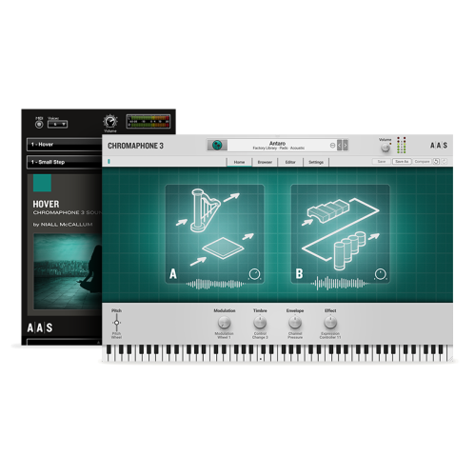This screenshot has width=475, height=476.
Task: Click the Modulation knob
Action: tap(225, 323)
